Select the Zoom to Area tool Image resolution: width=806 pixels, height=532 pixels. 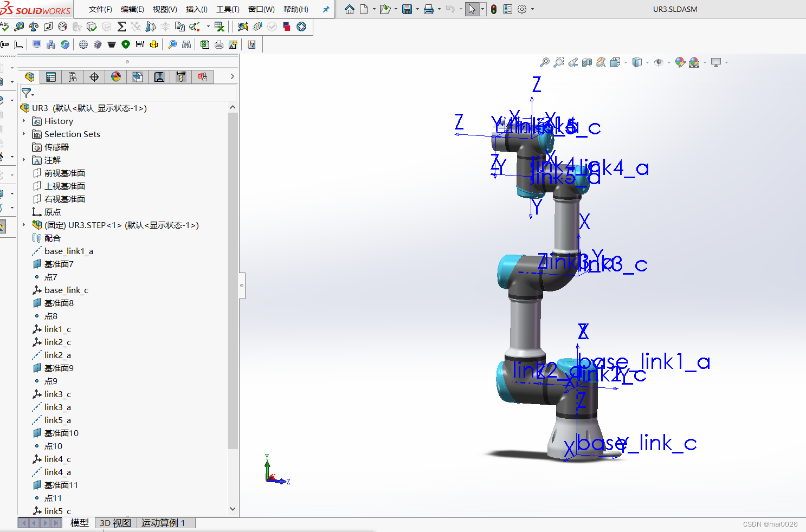coord(559,62)
